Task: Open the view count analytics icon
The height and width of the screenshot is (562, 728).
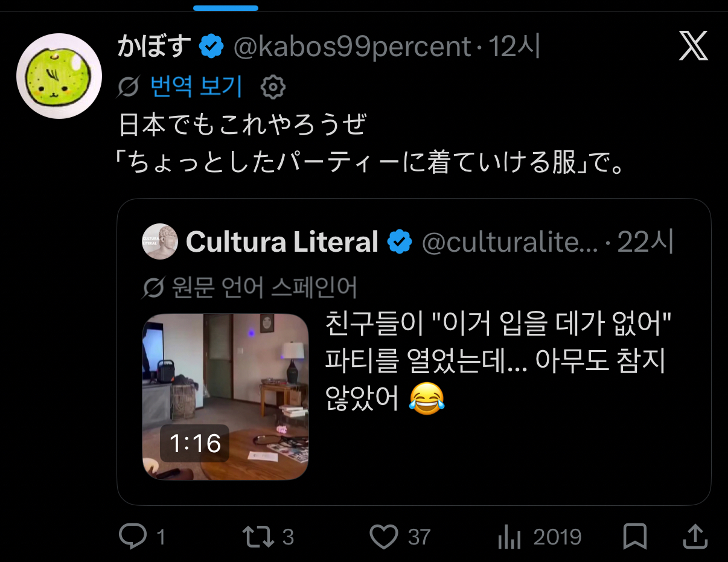Action: coord(509,537)
